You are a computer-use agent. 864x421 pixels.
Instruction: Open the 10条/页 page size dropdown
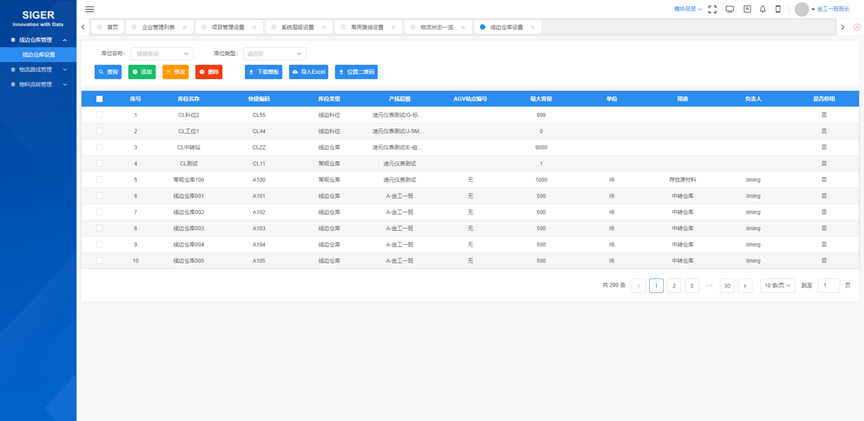click(777, 285)
